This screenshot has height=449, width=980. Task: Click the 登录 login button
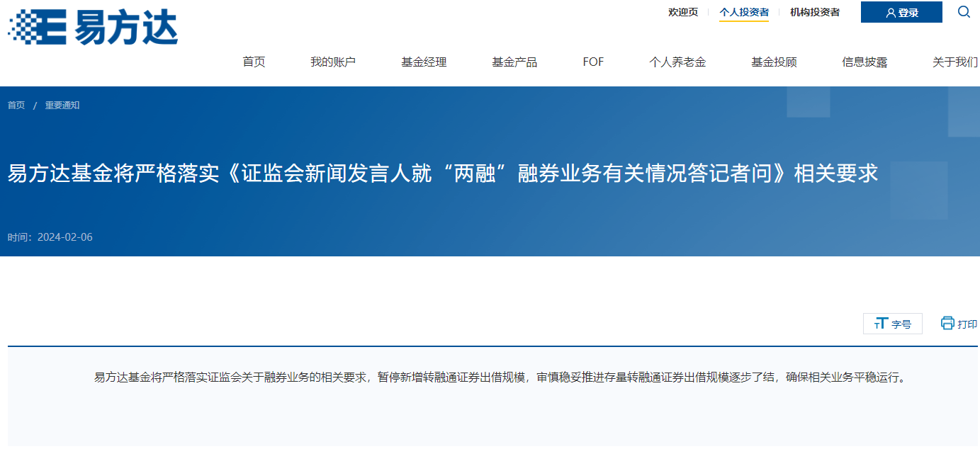[x=901, y=12]
